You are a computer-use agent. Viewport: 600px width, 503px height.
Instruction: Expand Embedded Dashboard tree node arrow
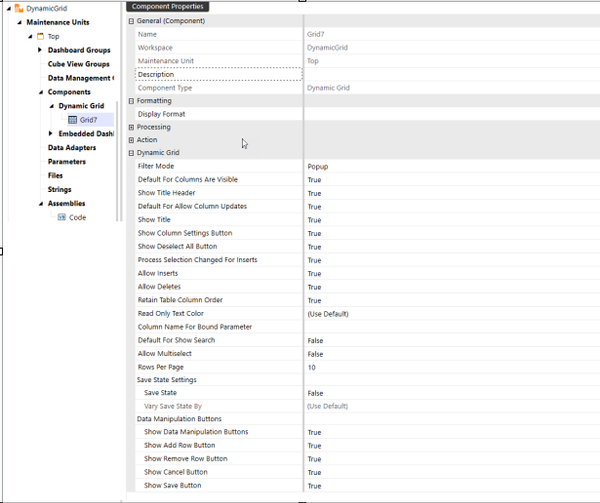pyautogui.click(x=51, y=133)
